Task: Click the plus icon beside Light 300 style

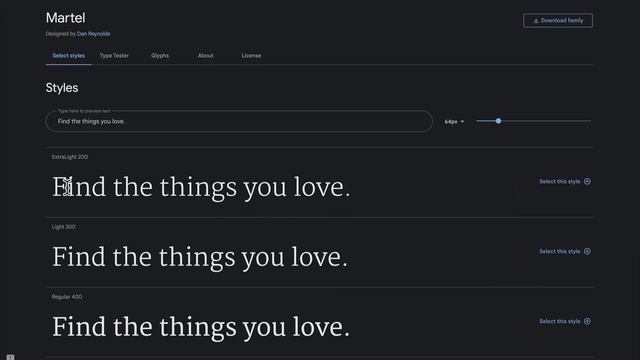Action: point(587,251)
